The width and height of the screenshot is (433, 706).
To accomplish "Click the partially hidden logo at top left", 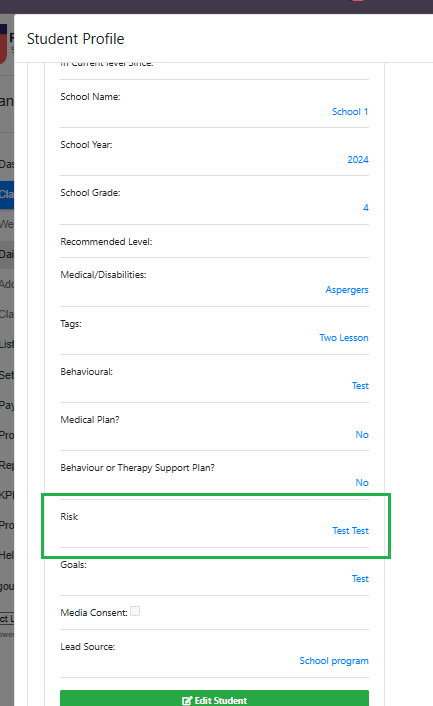I will click(x=4, y=44).
